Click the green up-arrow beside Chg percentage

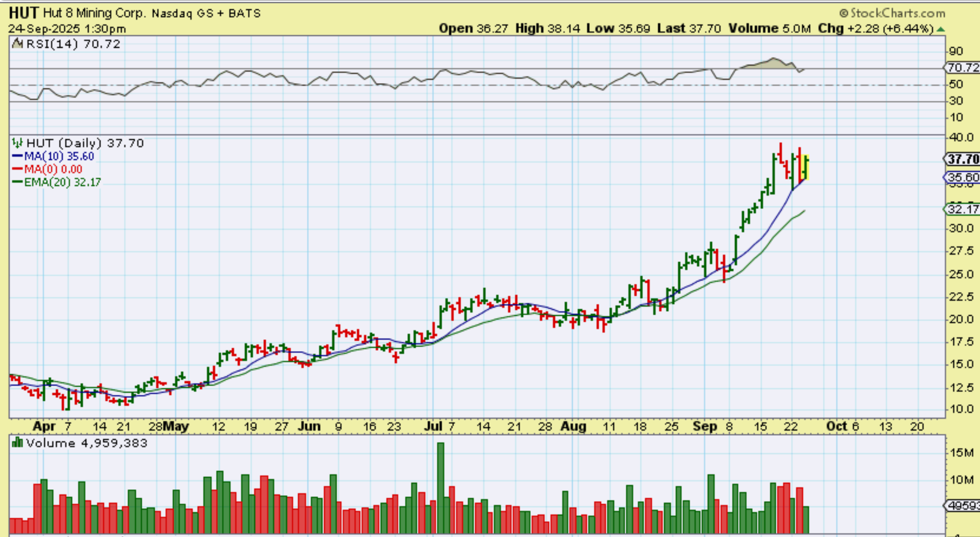[x=941, y=29]
